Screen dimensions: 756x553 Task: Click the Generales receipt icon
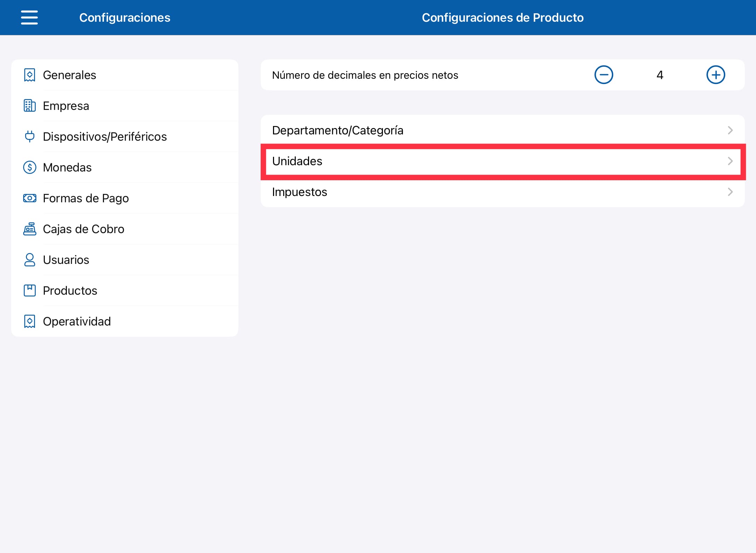click(x=30, y=75)
